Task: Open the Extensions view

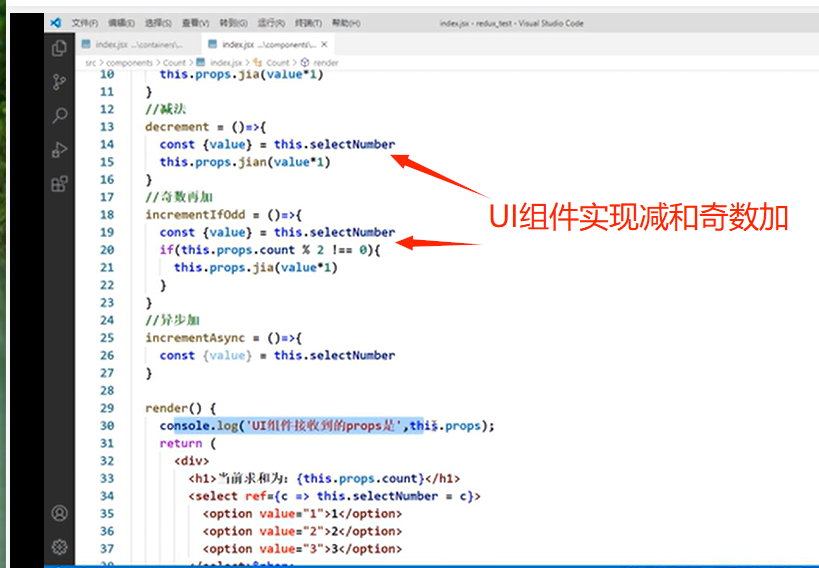Action: (x=60, y=183)
